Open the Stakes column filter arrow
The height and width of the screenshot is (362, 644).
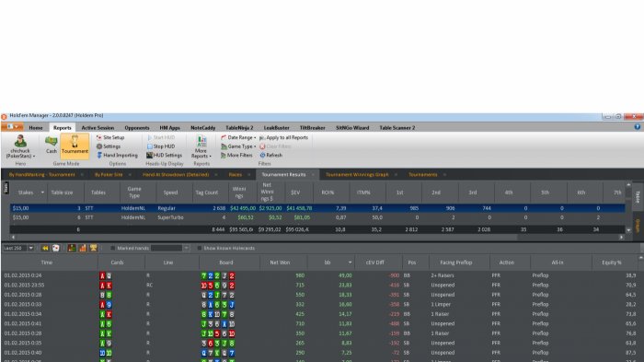point(42,193)
